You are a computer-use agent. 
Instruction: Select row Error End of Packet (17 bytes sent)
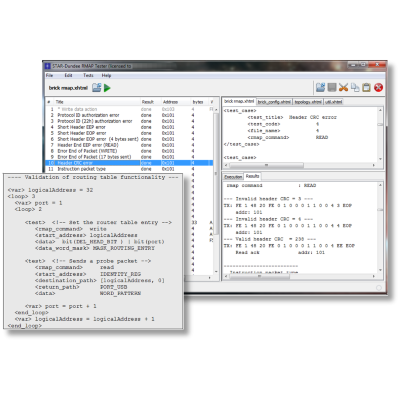coord(129,157)
